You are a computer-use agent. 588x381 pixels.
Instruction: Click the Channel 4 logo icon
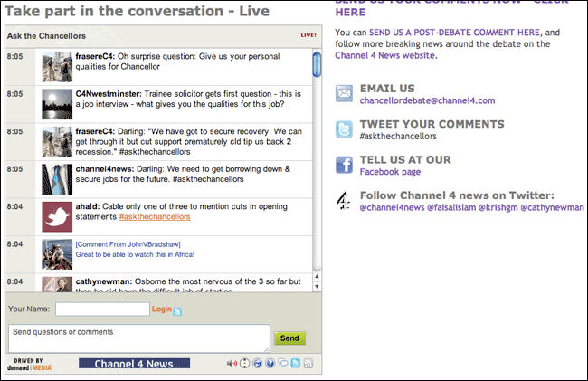(x=343, y=201)
